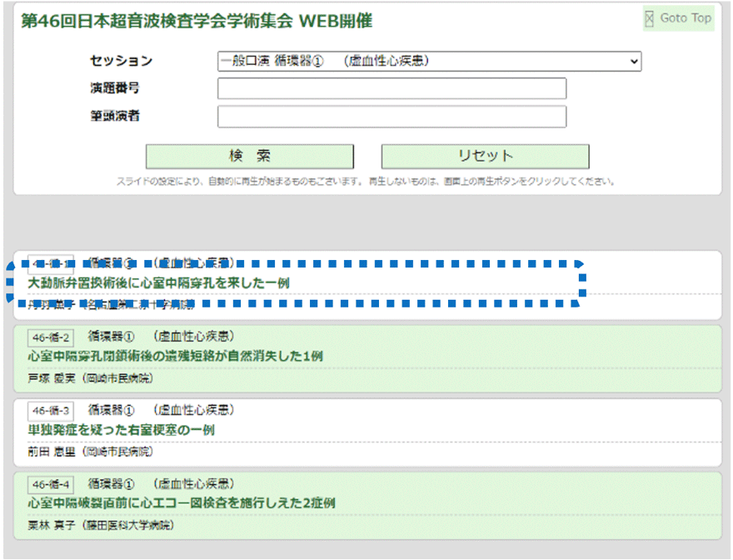Viewport: 733px width, 560px height.
Task: Open the 単独発症を疑った右室梗塞の一例 title
Action: [122, 430]
